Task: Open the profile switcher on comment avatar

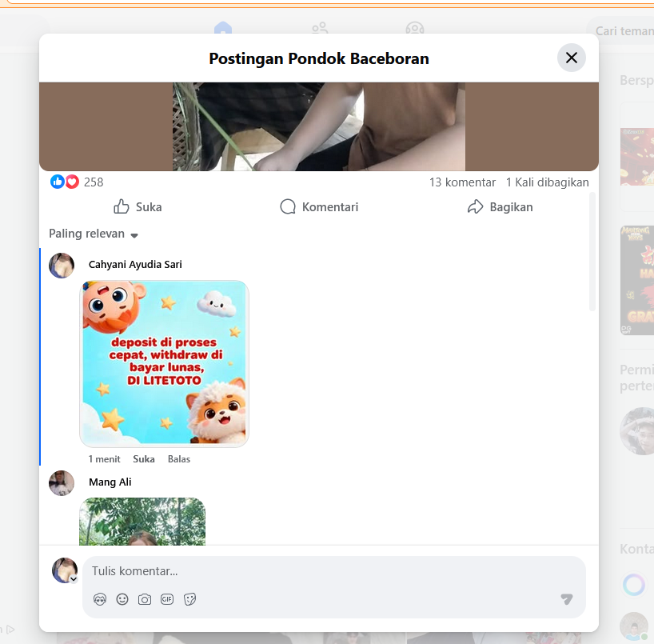Action: [x=74, y=579]
